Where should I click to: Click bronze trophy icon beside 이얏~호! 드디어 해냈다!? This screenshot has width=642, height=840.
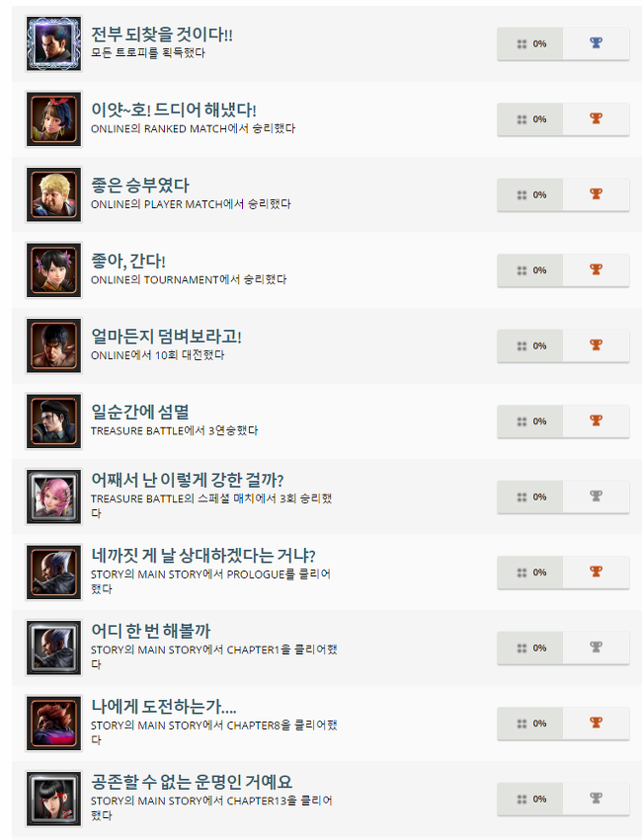tap(596, 118)
